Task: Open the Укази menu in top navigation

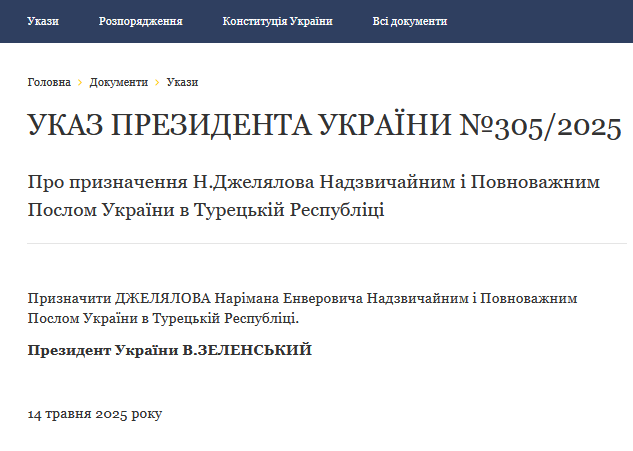Action: (43, 21)
